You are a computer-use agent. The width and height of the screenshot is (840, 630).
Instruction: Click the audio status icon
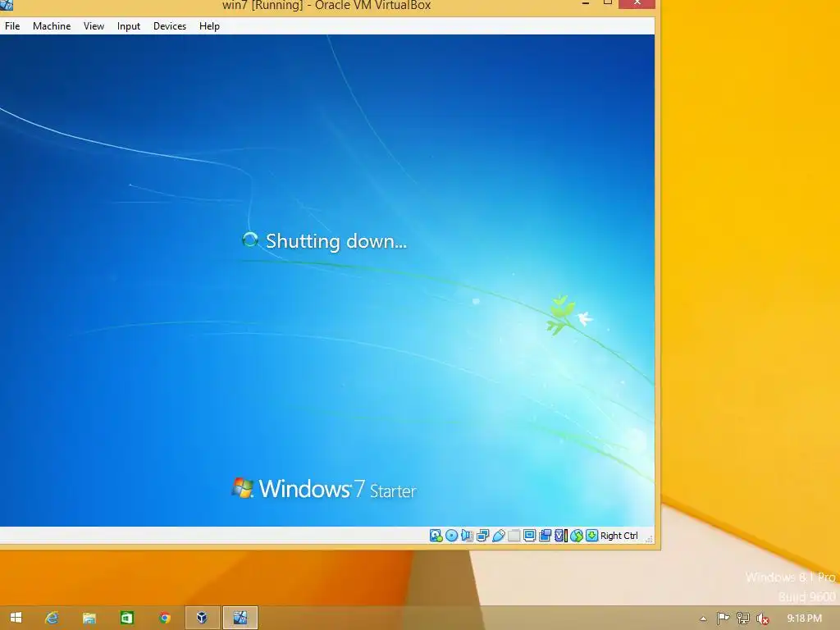[x=467, y=536]
